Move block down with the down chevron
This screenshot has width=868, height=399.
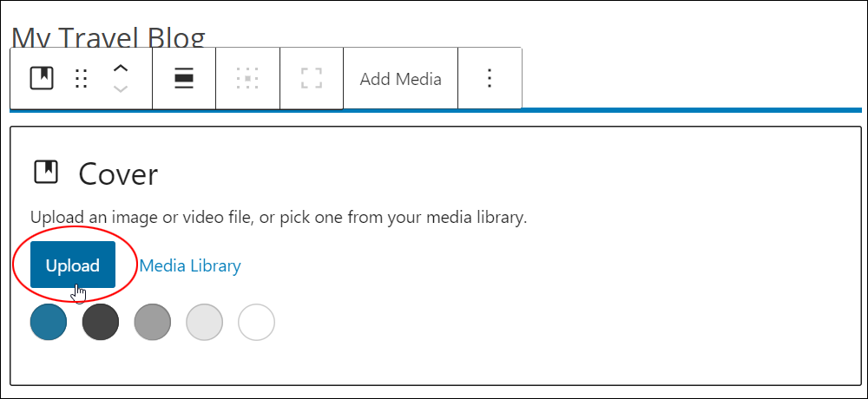[x=121, y=88]
